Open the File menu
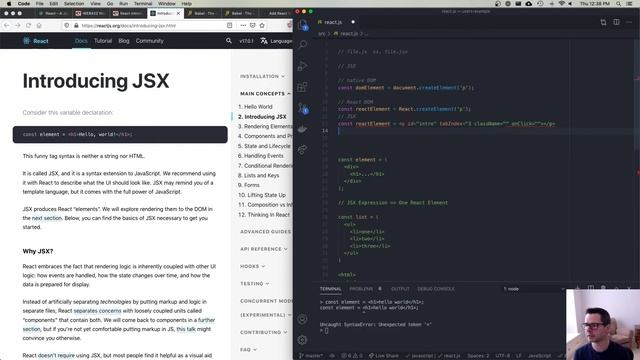Viewport: 640px width, 360px height. click(x=40, y=3)
